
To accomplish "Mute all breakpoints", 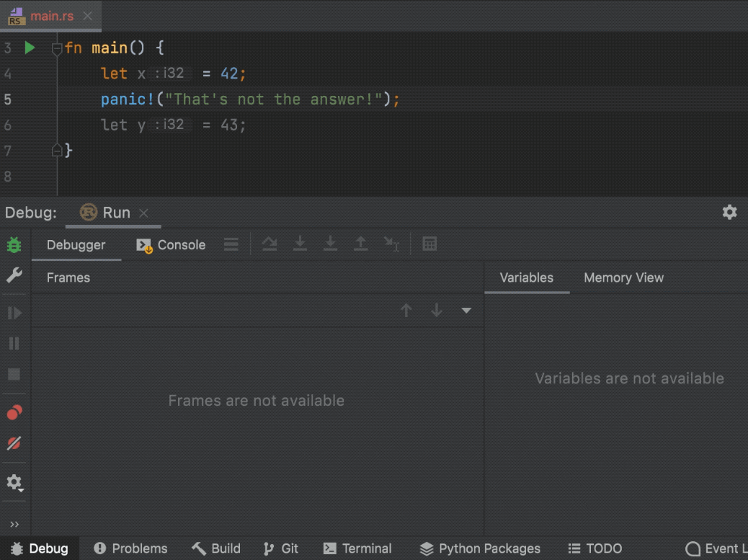I will (14, 443).
